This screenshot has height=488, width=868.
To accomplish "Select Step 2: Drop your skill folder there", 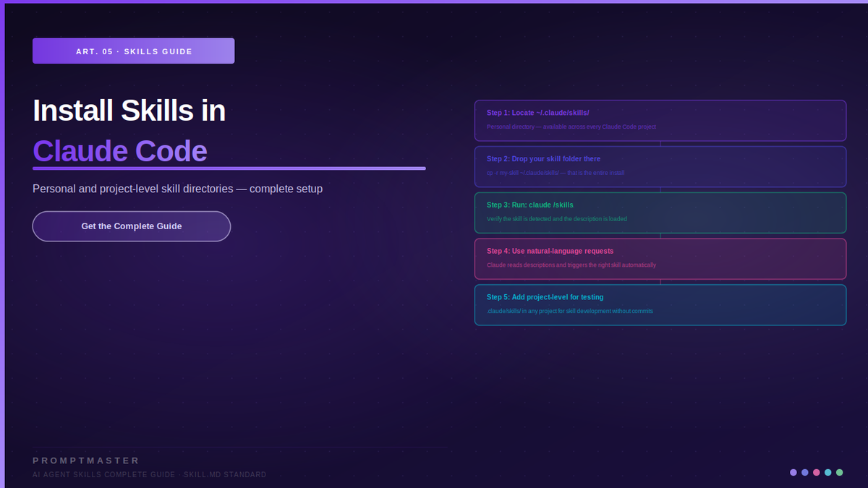I will pos(543,159).
